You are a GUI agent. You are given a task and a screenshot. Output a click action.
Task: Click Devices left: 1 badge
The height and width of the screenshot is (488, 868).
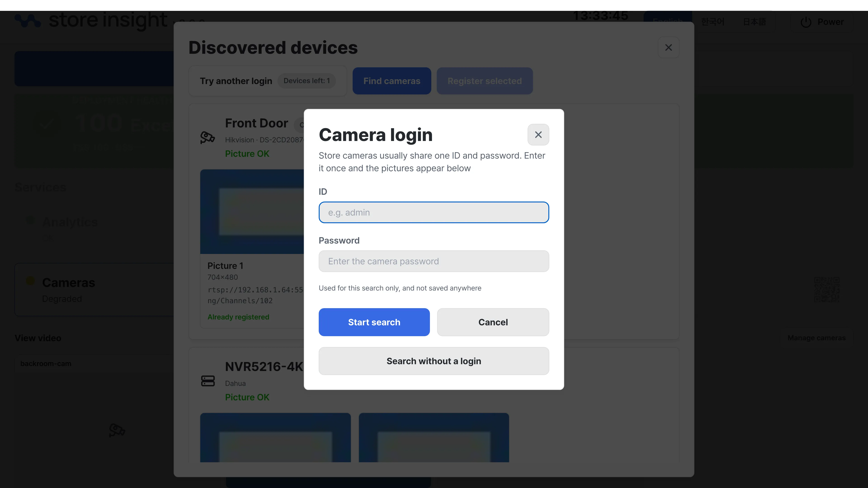[307, 81]
